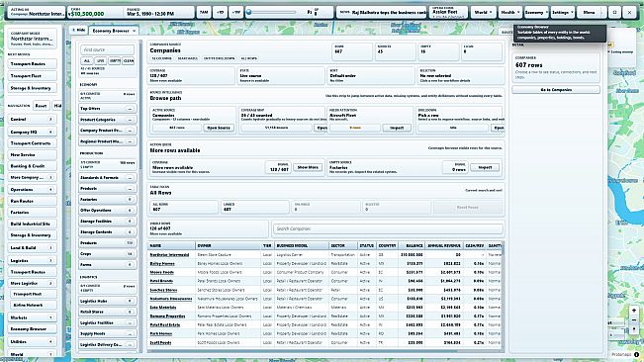Select the Storage Facilities source

pos(107,221)
